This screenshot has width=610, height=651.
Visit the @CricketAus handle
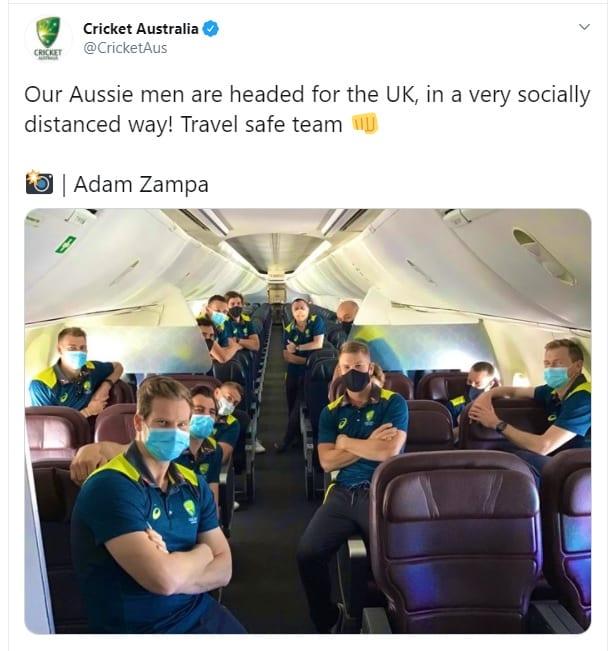click(125, 48)
